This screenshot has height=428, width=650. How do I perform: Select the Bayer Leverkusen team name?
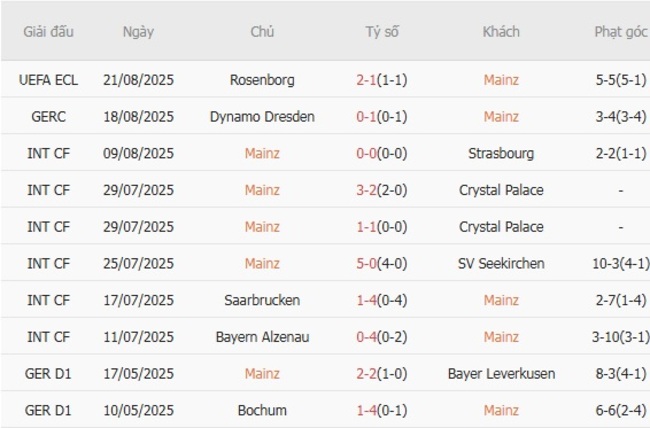(x=501, y=373)
